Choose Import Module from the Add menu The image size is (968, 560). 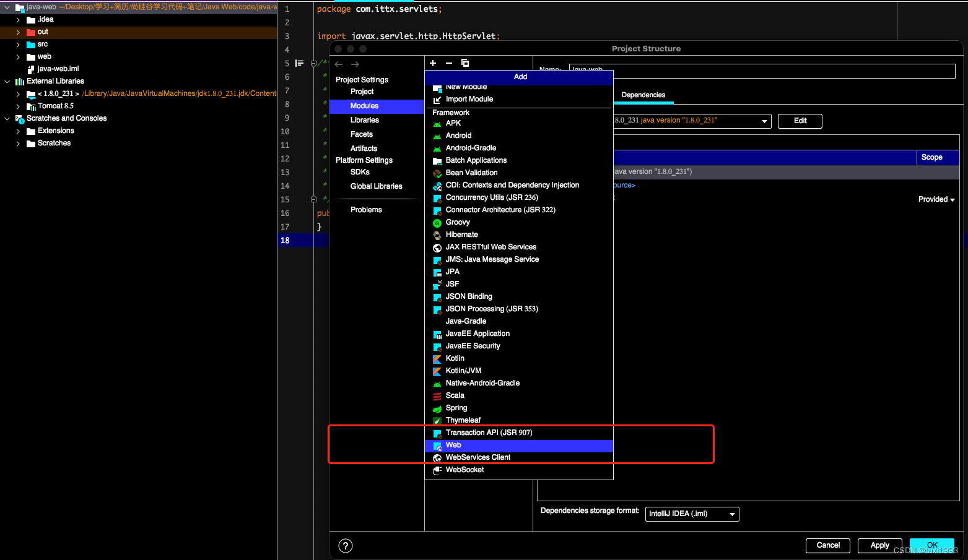pos(469,98)
